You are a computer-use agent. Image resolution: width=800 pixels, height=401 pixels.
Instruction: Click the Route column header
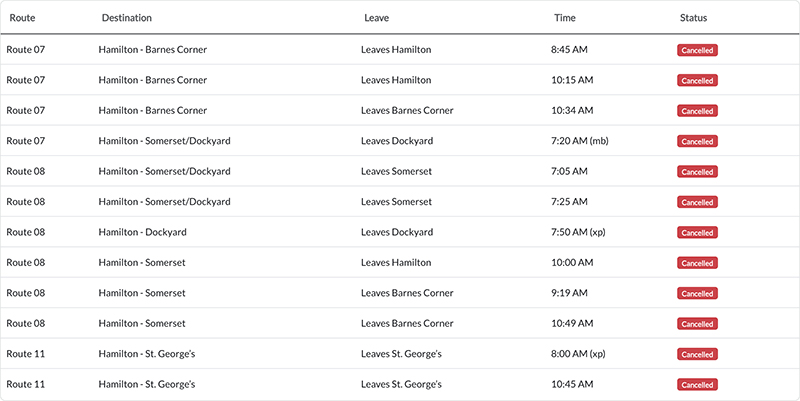coord(23,18)
